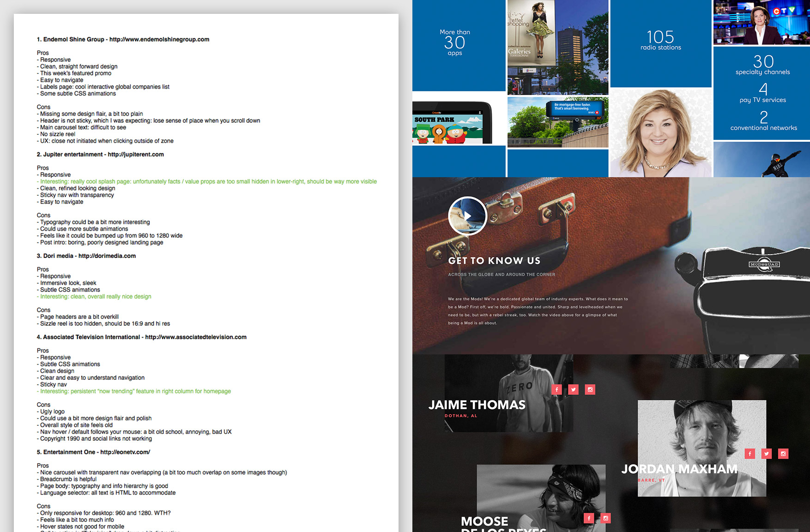Click 'Breadcrumb is helpful' line
The height and width of the screenshot is (532, 810).
click(x=66, y=479)
